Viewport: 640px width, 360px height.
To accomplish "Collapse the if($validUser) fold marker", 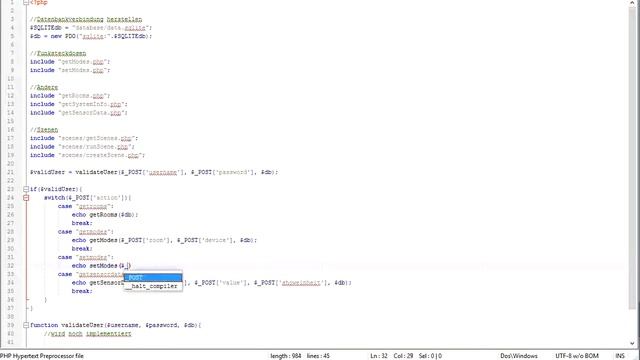I will pos(26,189).
